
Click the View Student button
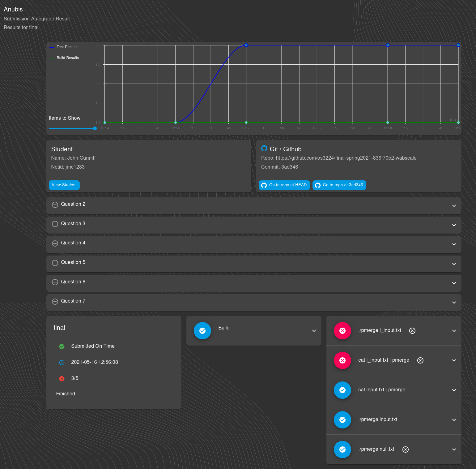click(x=64, y=185)
